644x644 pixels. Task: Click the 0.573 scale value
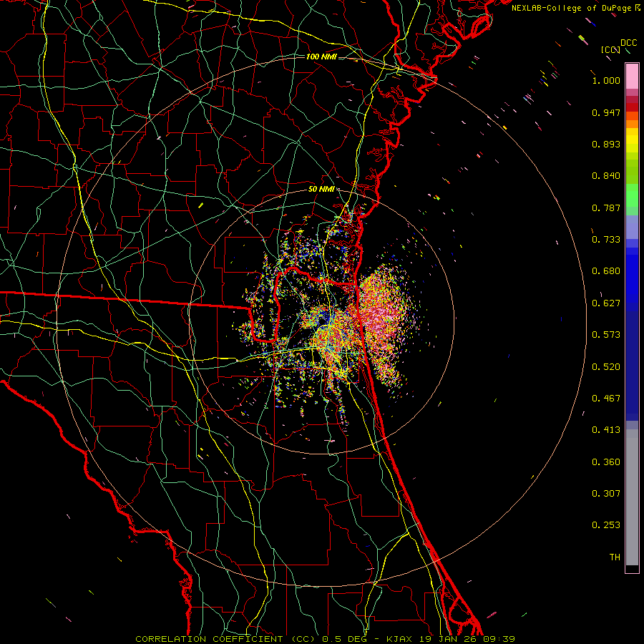pos(606,335)
